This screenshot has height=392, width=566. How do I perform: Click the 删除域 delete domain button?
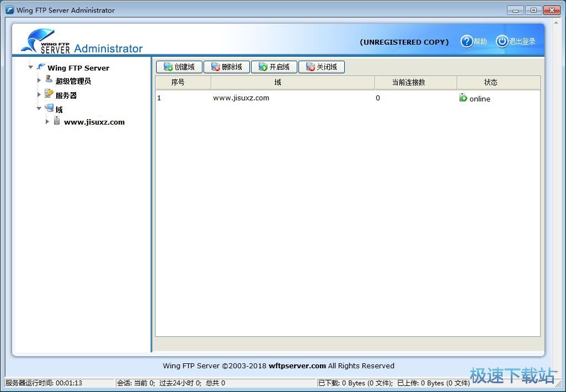point(227,67)
